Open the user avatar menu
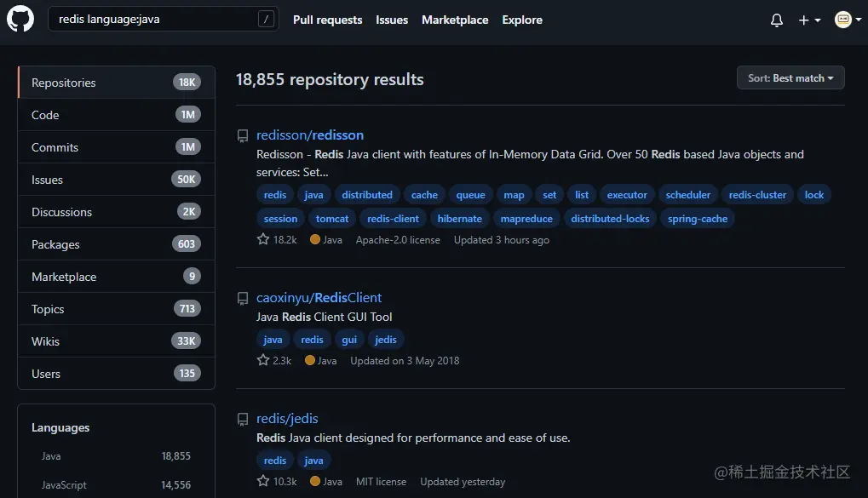The image size is (868, 498). 848,20
